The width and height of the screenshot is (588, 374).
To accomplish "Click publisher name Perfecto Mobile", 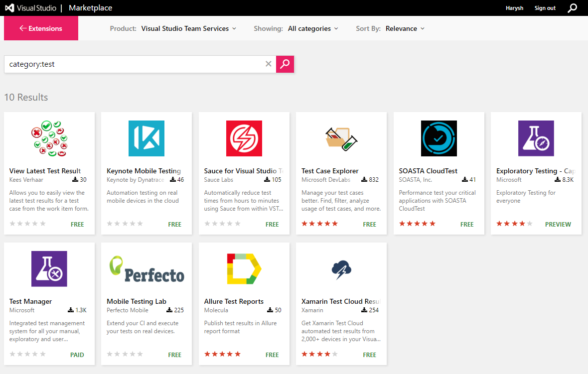I will coord(128,310).
